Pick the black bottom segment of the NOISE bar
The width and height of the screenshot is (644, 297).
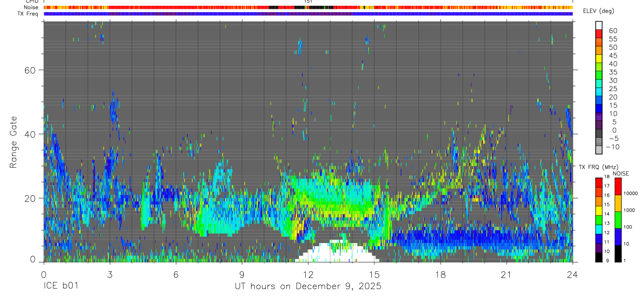[618, 252]
